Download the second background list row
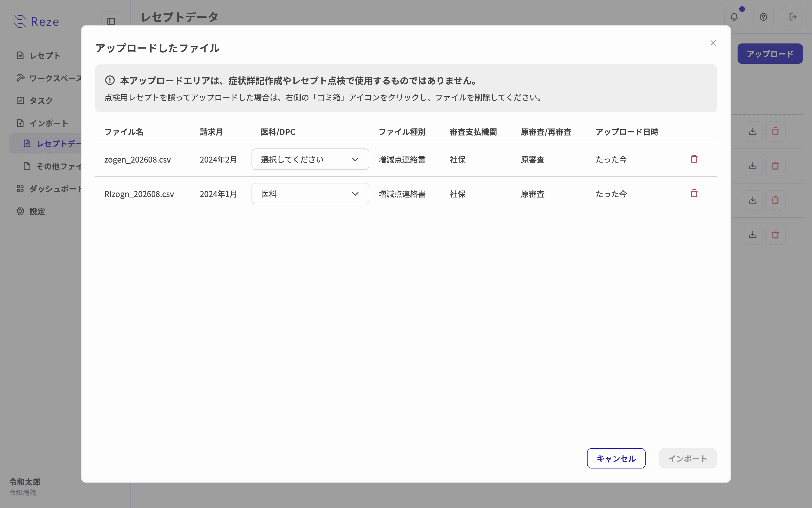Image resolution: width=812 pixels, height=508 pixels. [753, 166]
